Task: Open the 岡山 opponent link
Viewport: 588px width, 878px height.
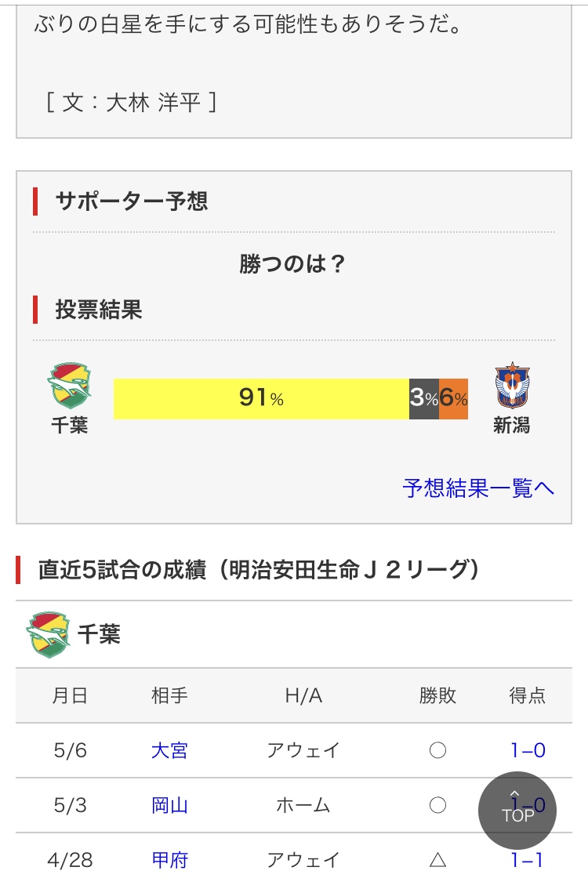Action: [x=169, y=805]
